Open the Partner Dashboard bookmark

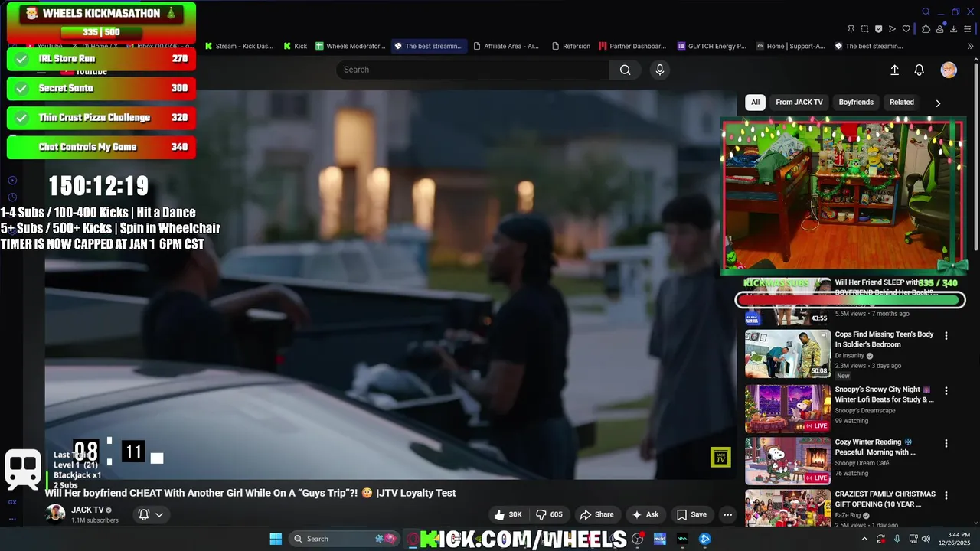pos(632,46)
